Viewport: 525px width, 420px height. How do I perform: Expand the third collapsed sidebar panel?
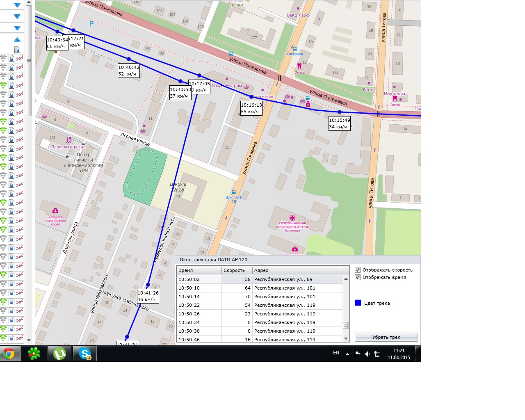coord(17,28)
